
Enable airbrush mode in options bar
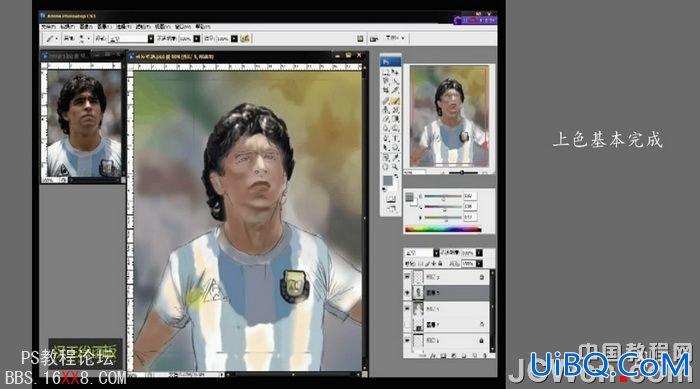tap(245, 39)
